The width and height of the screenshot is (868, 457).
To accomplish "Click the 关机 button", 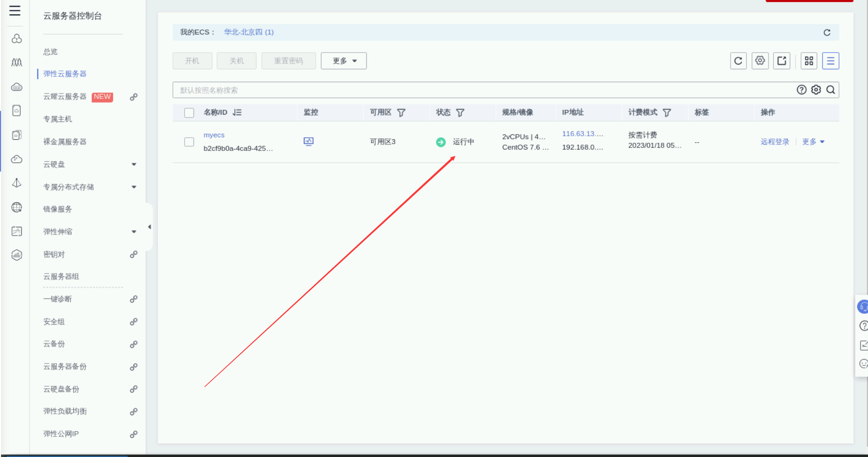I will coord(237,61).
